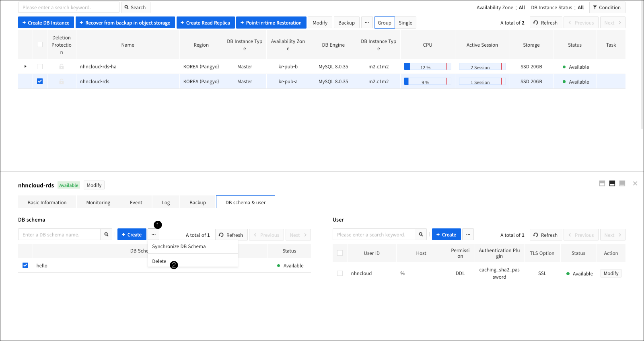
Task: Click Next in DB schema pagination
Action: pos(298,234)
